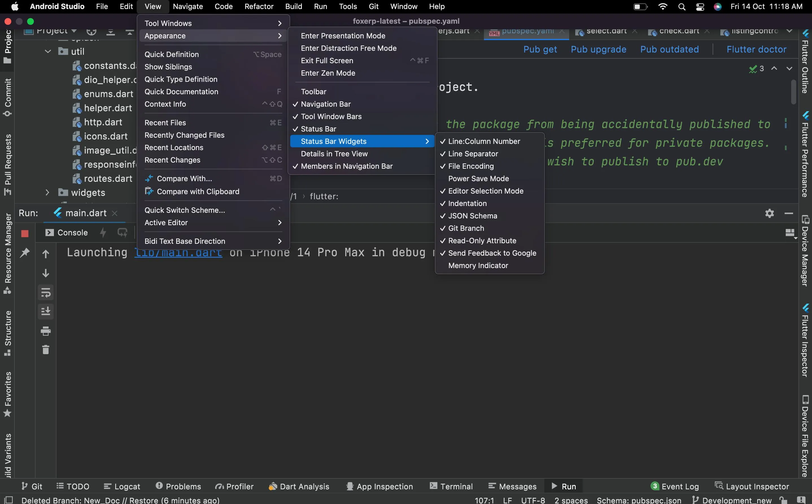The height and width of the screenshot is (504, 812).
Task: Click the pin tab icon
Action: point(25,253)
